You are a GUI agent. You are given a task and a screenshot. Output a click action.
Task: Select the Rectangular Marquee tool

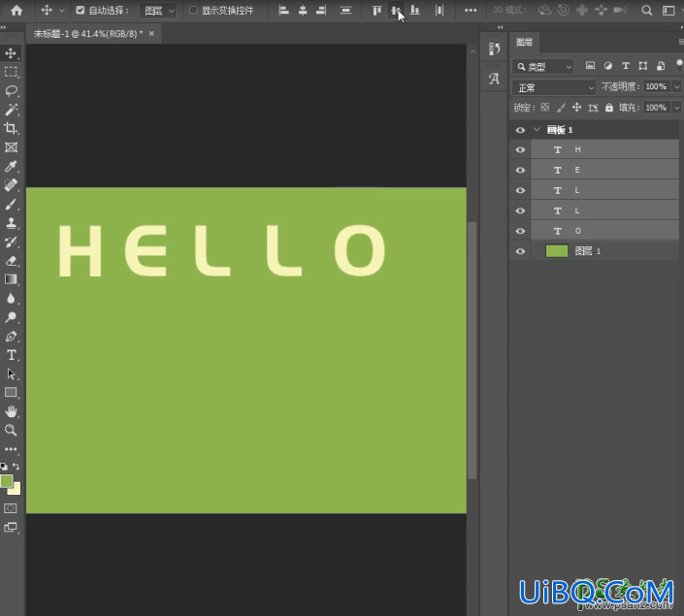click(x=11, y=72)
